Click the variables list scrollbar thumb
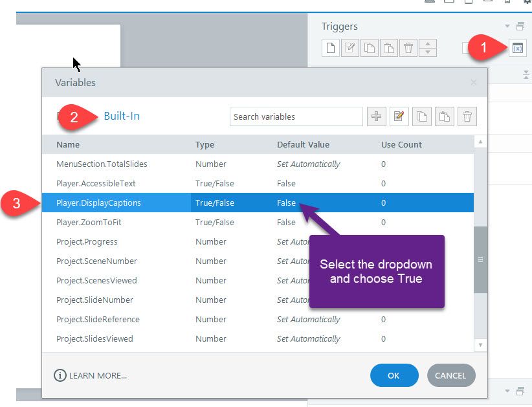 pos(480,259)
